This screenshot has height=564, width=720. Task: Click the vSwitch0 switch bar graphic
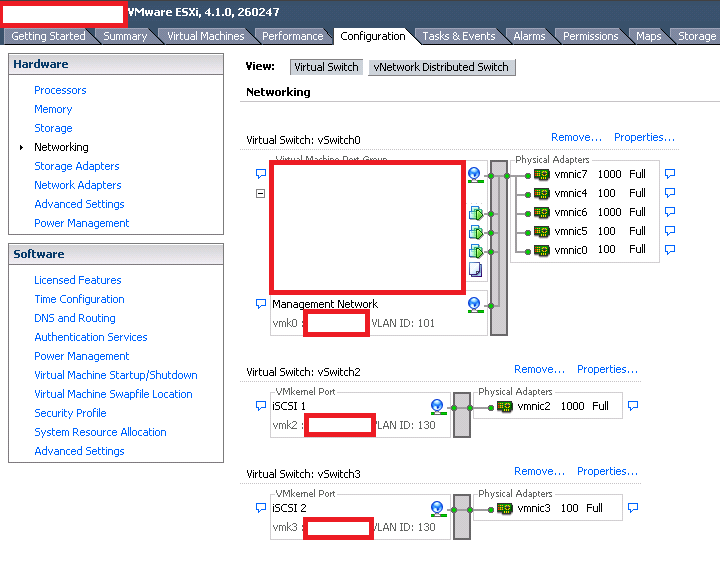point(499,248)
